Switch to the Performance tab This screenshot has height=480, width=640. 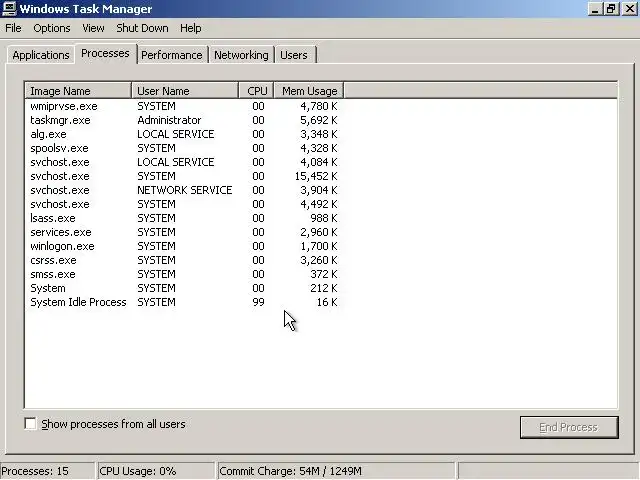pos(172,55)
